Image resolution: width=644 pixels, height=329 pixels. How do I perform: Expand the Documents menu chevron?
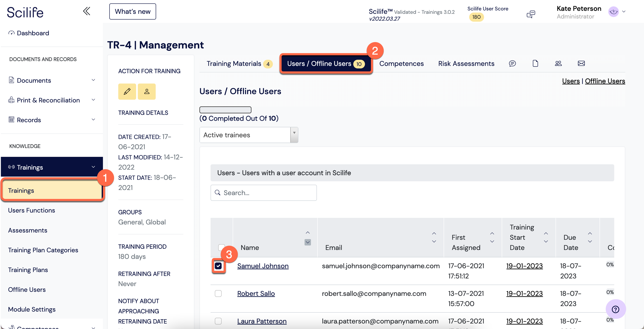(93, 80)
